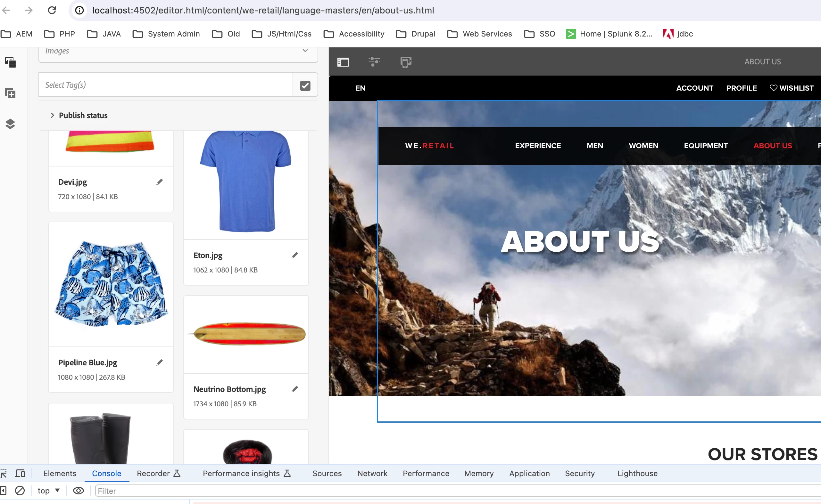
Task: Toggle device toolbar in DevTools
Action: pyautogui.click(x=21, y=473)
